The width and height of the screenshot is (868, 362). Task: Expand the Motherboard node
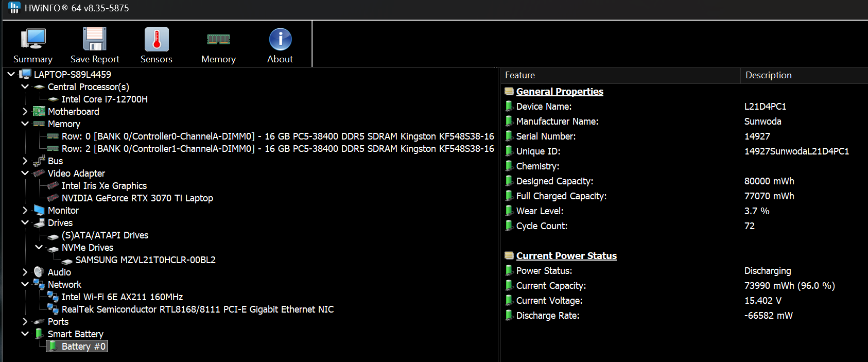(25, 111)
